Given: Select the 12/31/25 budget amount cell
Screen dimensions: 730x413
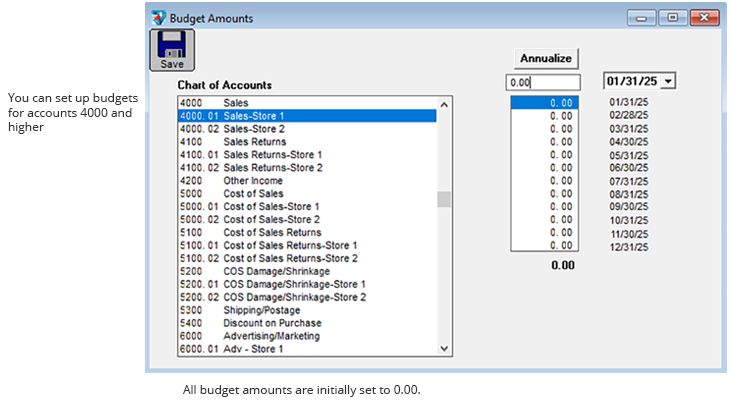Looking at the screenshot, I should (x=544, y=246).
